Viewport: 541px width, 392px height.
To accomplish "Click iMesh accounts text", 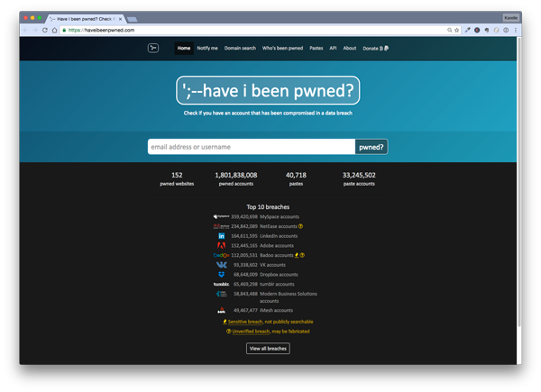I will [277, 310].
